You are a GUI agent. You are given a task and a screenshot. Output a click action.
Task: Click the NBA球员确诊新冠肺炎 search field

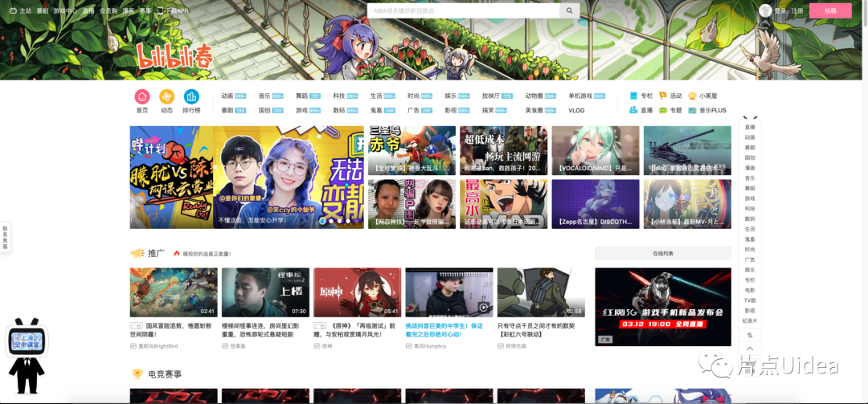pyautogui.click(x=464, y=10)
